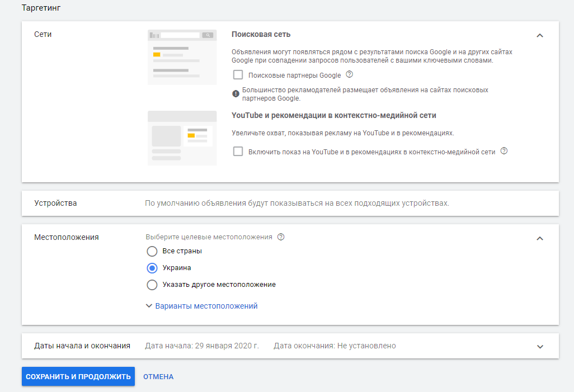Click help icon beside YouTube checkbox label
The height and width of the screenshot is (392, 574).
tap(504, 151)
